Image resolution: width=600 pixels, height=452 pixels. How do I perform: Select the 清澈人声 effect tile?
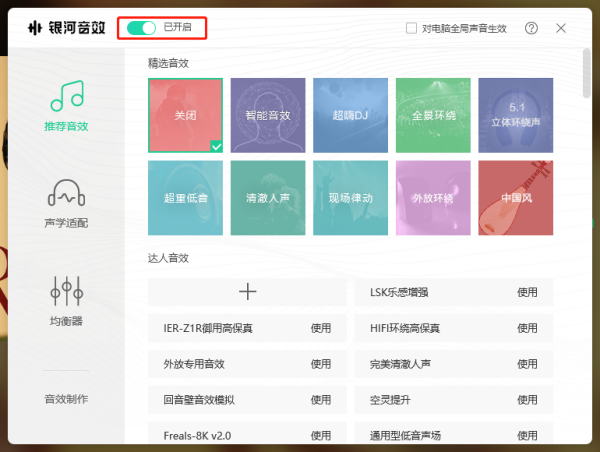pyautogui.click(x=268, y=198)
